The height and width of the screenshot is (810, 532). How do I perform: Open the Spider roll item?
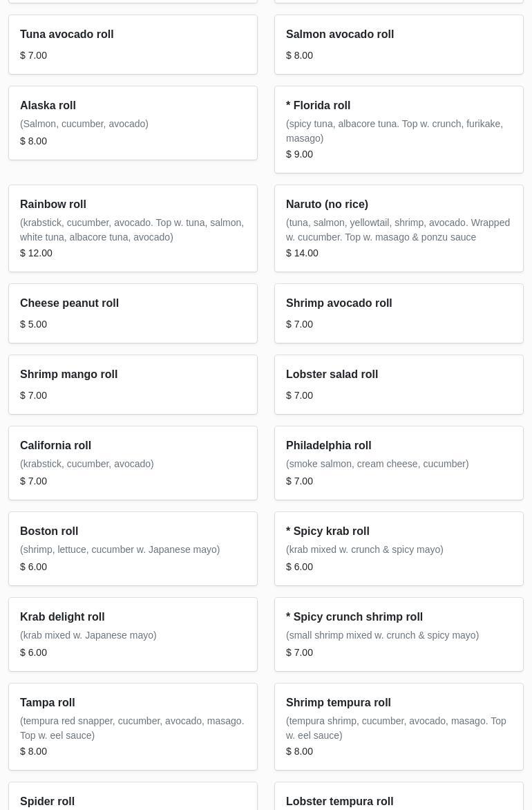tap(133, 799)
